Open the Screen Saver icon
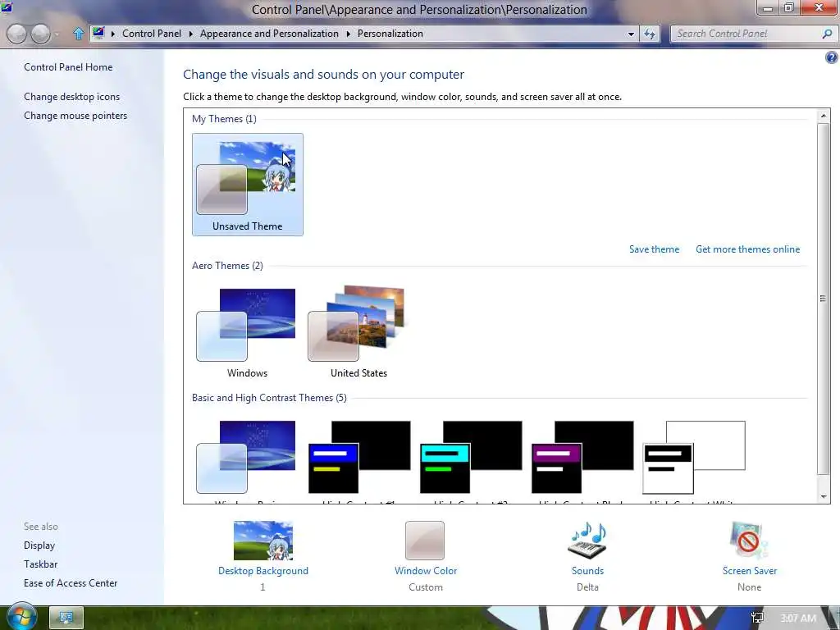Image resolution: width=840 pixels, height=630 pixels. click(748, 541)
